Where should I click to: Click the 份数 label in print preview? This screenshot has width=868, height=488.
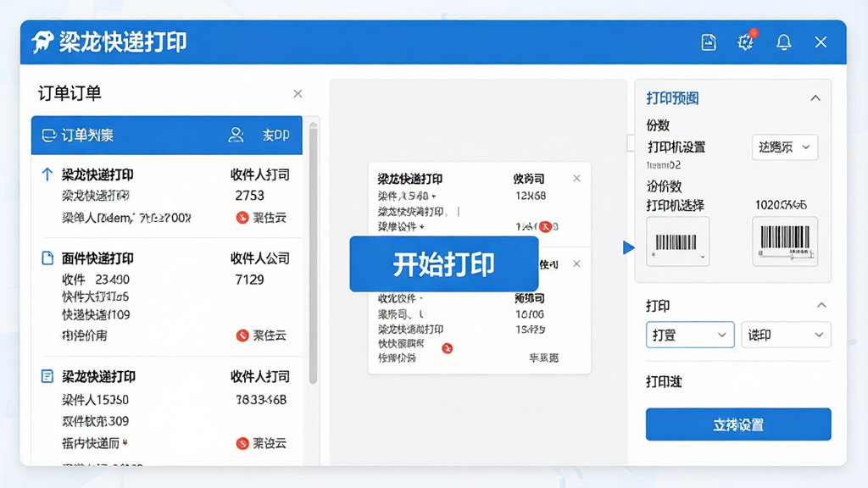(x=658, y=125)
